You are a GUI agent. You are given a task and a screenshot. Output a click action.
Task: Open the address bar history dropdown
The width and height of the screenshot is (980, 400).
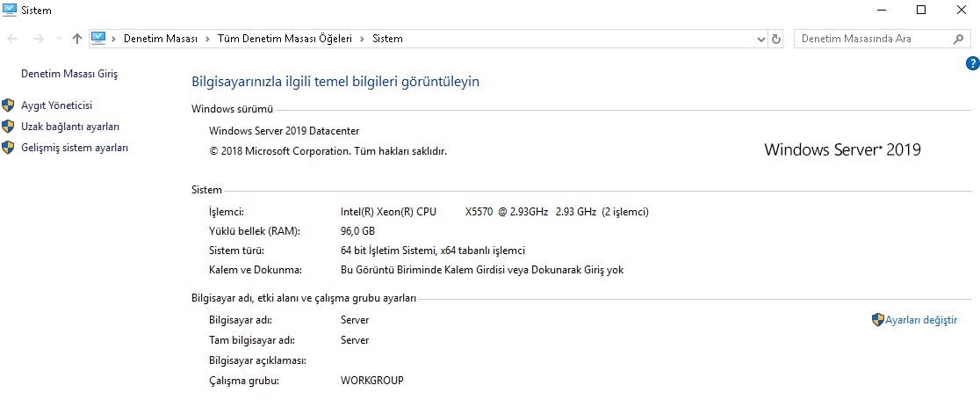pos(761,39)
